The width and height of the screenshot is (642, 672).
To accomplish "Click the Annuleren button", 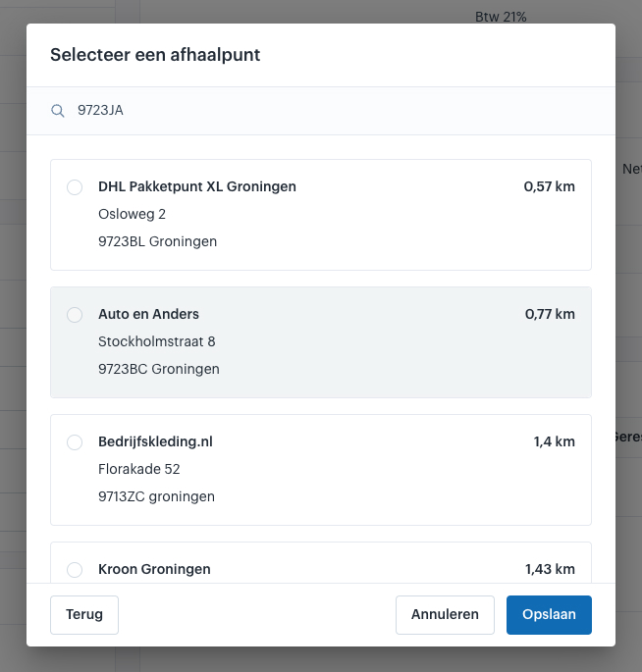I will coord(445,614).
